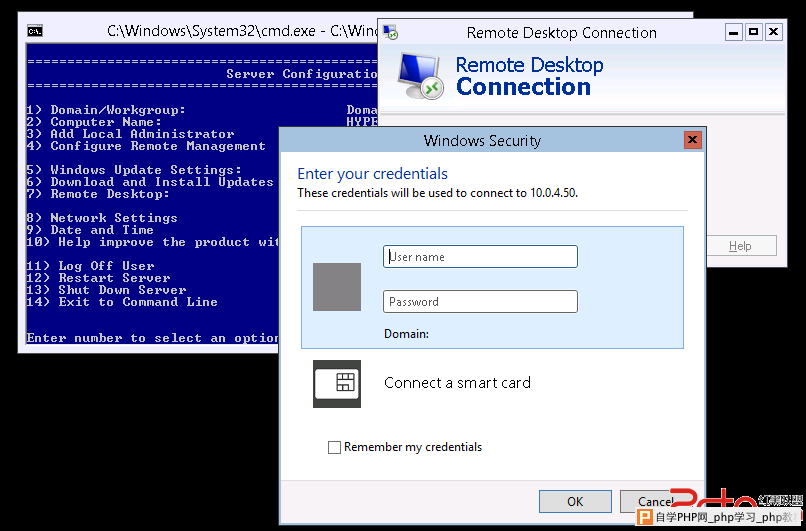Open Remote Desktop Connection title bar icon menu
Image resolution: width=806 pixels, height=531 pixels.
click(x=391, y=32)
